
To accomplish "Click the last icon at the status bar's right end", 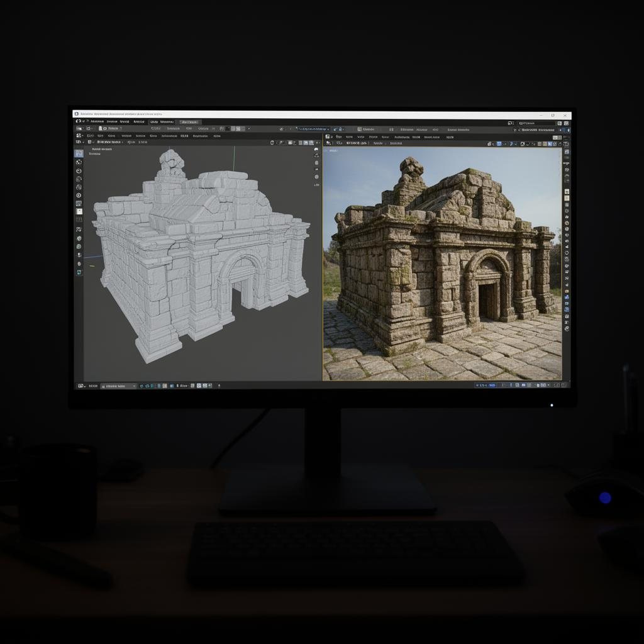I will 563,386.
